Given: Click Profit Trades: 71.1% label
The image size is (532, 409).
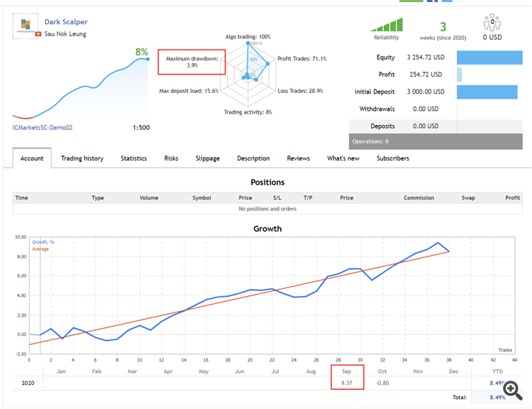Looking at the screenshot, I should pos(302,59).
